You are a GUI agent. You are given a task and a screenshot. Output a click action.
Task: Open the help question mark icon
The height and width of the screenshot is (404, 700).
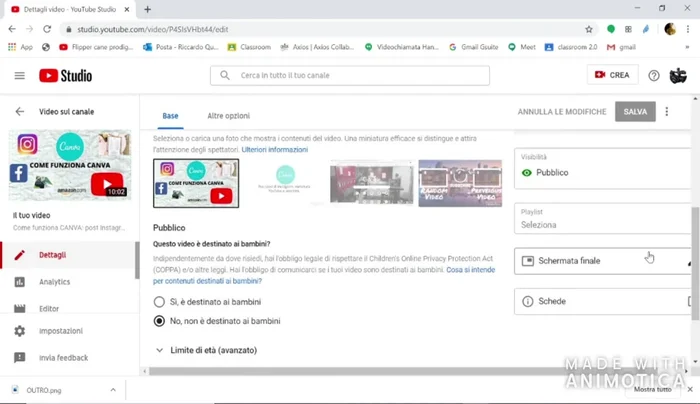coord(654,75)
